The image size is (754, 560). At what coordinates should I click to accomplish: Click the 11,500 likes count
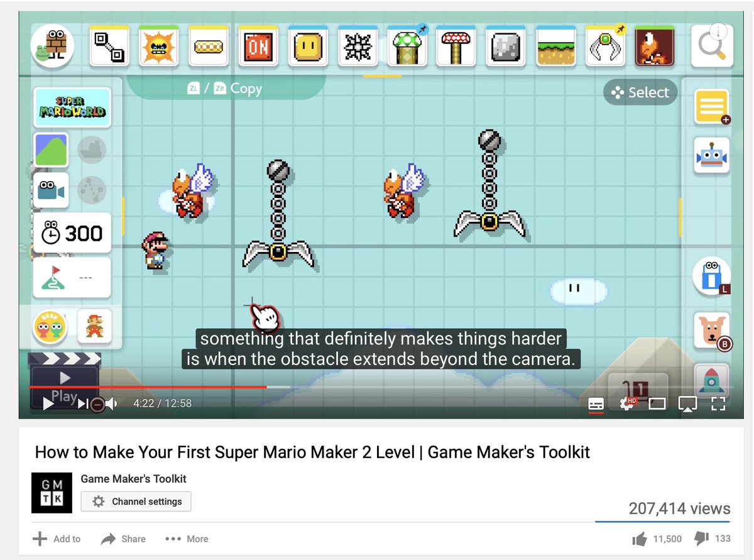[x=667, y=539]
